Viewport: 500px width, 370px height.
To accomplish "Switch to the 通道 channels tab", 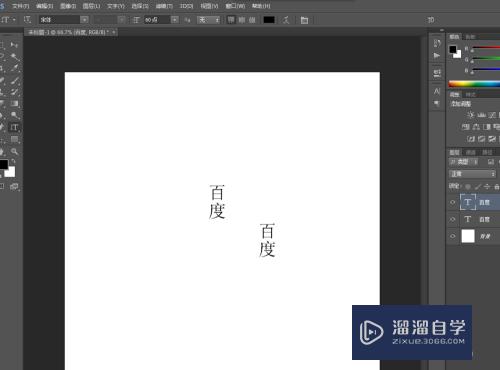I will (470, 153).
